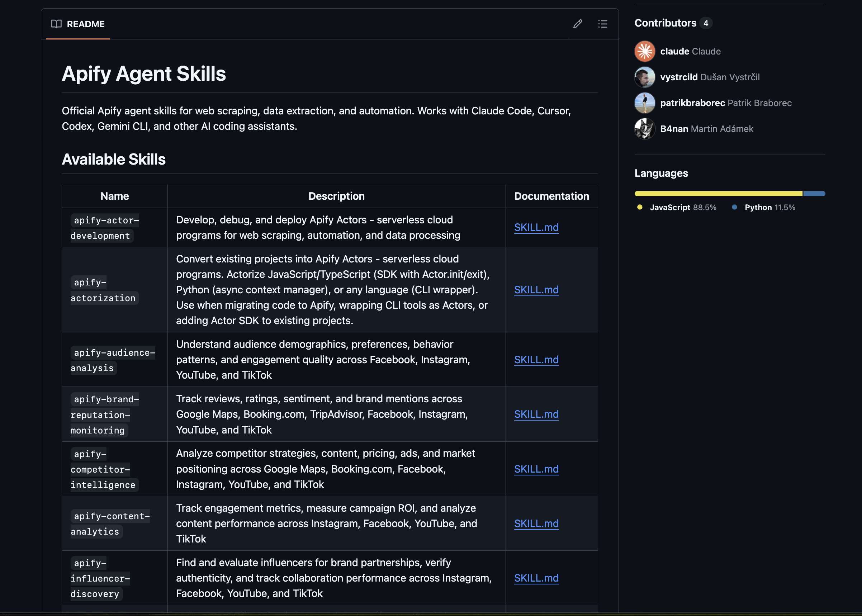Open claude contributor avatar
This screenshot has width=862, height=616.
click(644, 51)
